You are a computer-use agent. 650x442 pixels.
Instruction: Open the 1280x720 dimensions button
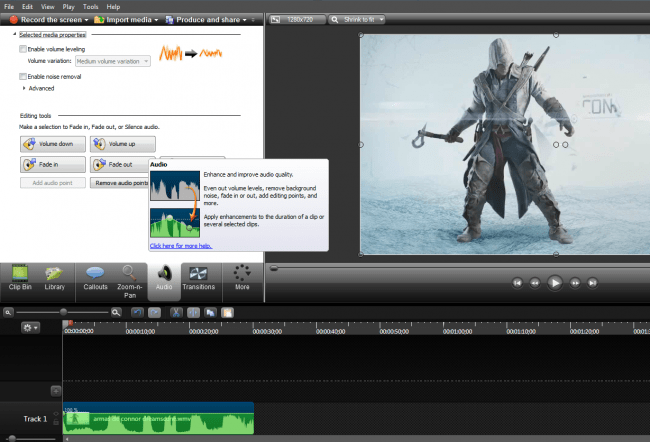[x=296, y=19]
